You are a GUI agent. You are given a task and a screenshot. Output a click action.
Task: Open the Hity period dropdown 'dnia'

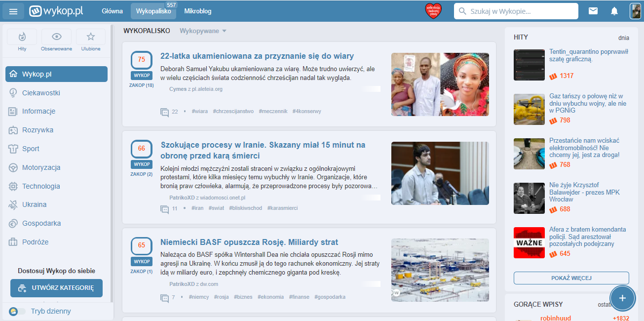623,38
